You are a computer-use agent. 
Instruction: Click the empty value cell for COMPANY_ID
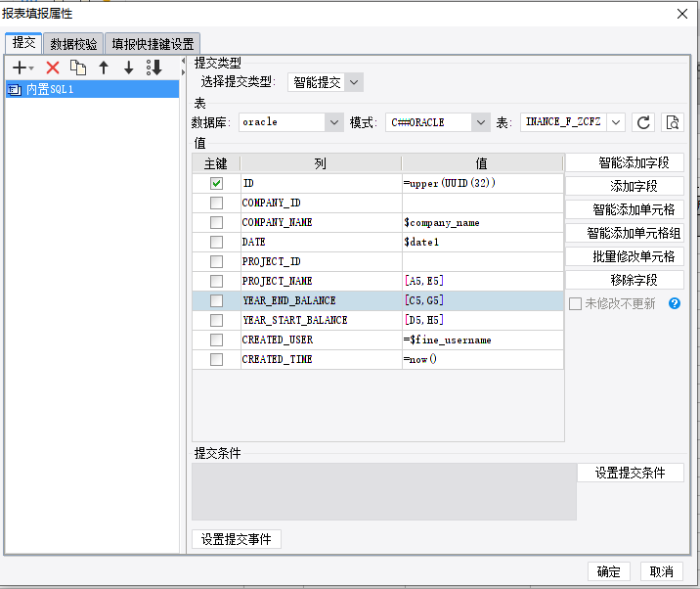[x=483, y=203]
